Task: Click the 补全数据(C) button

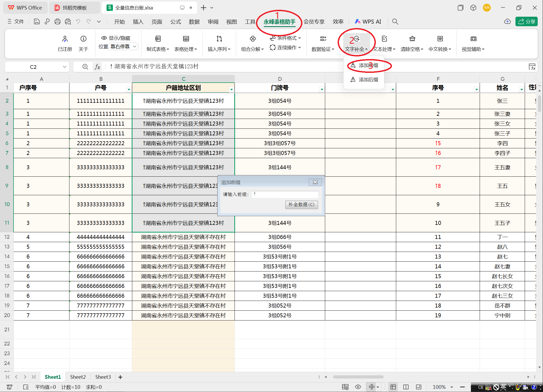Action: pyautogui.click(x=301, y=204)
